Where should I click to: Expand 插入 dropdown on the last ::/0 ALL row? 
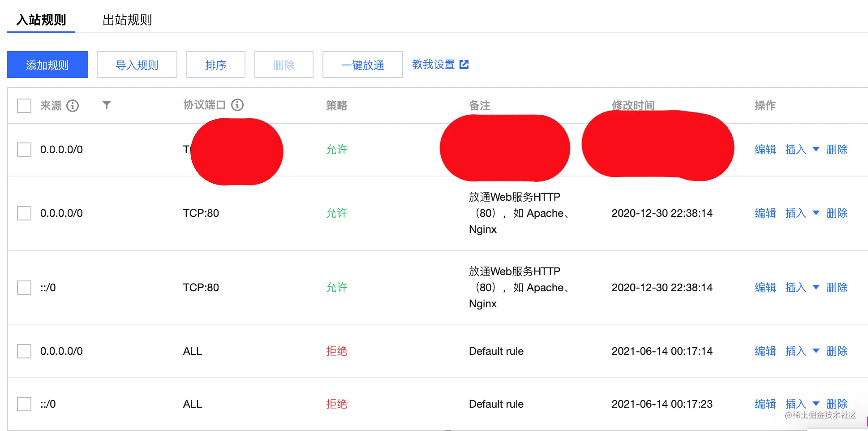[x=816, y=404]
